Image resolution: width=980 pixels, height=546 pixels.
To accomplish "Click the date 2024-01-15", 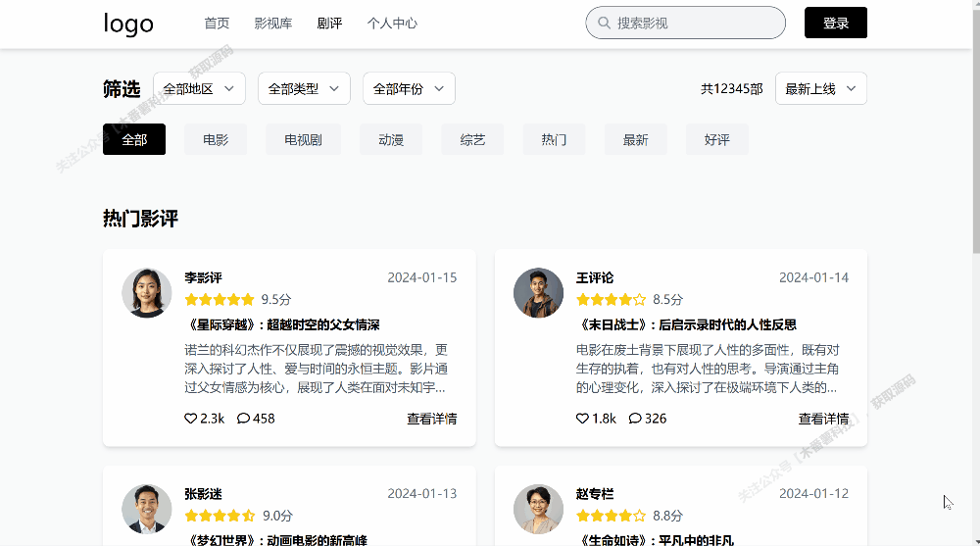I will [421, 277].
